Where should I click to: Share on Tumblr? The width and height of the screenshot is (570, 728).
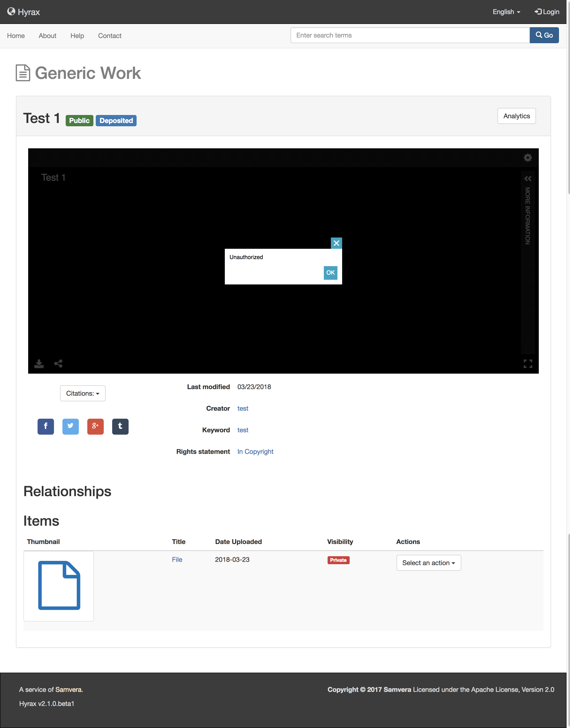120,427
